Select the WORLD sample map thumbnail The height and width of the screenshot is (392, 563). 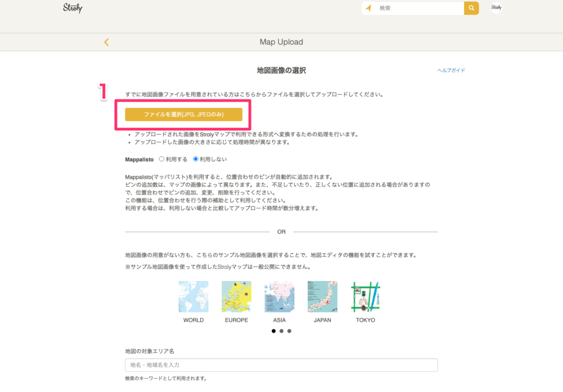click(194, 297)
